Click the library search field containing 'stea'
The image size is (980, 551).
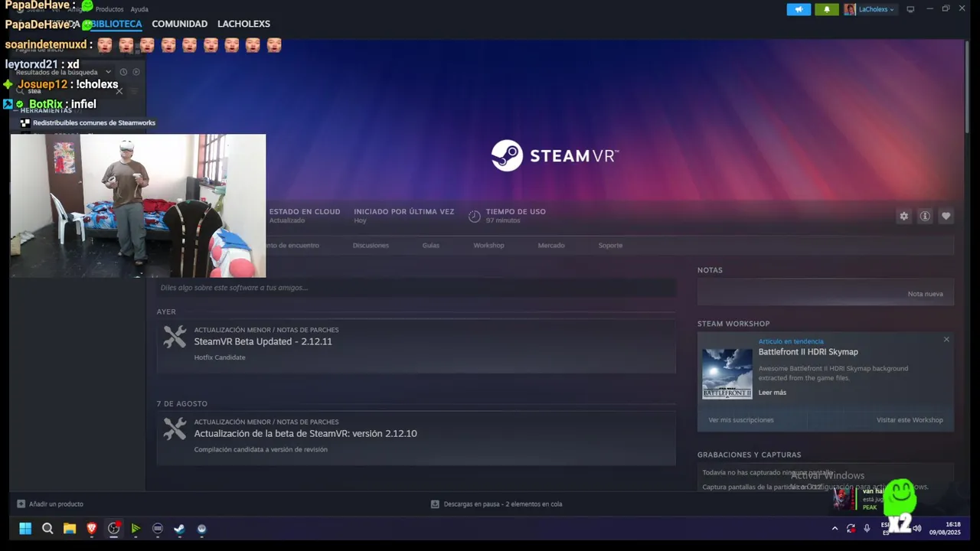[x=69, y=90]
